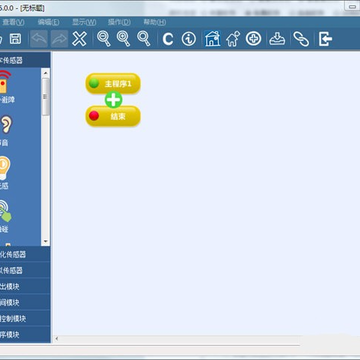Open the 帮助(H) menu
The width and height of the screenshot is (360, 360).
click(155, 22)
